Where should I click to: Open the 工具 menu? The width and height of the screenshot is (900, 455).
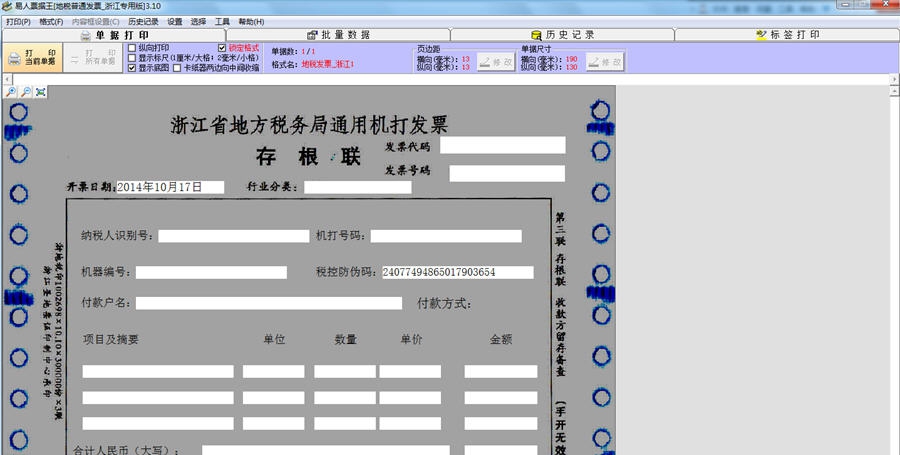coord(222,22)
